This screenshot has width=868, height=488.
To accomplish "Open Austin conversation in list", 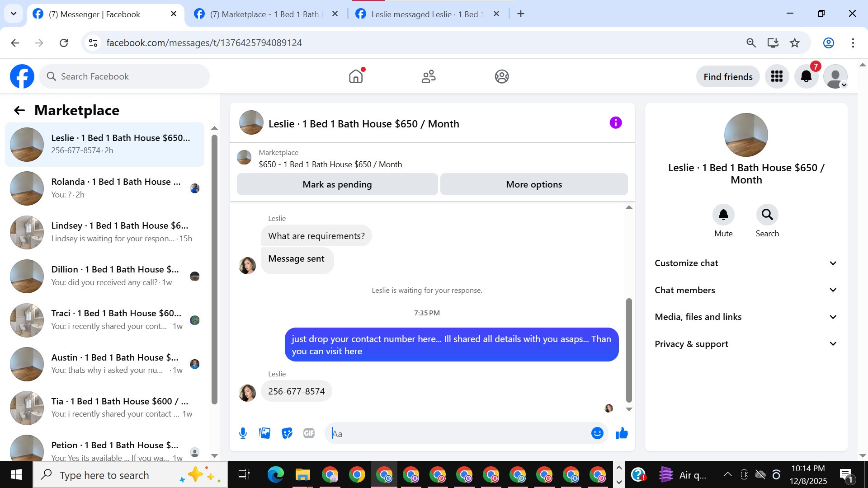I will click(x=104, y=364).
